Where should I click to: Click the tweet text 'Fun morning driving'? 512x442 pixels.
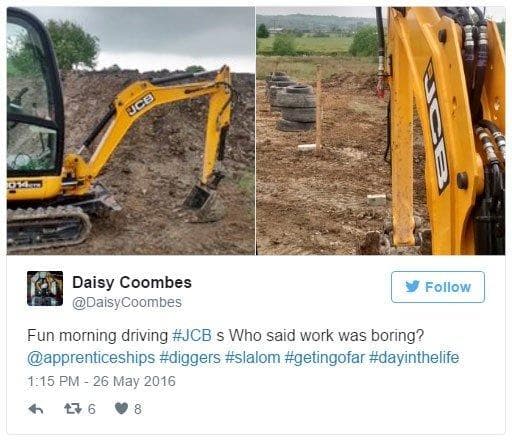(97, 336)
